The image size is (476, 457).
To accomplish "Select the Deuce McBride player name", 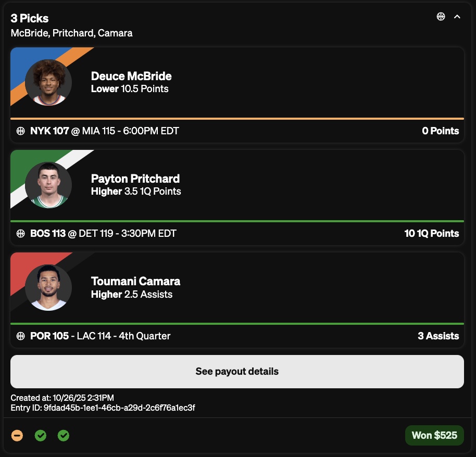I will click(131, 76).
